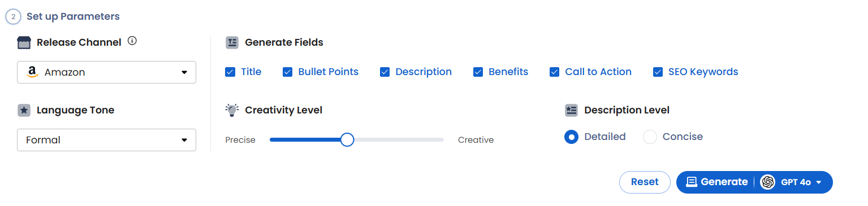Click the Release Channel storefront icon

[24, 42]
